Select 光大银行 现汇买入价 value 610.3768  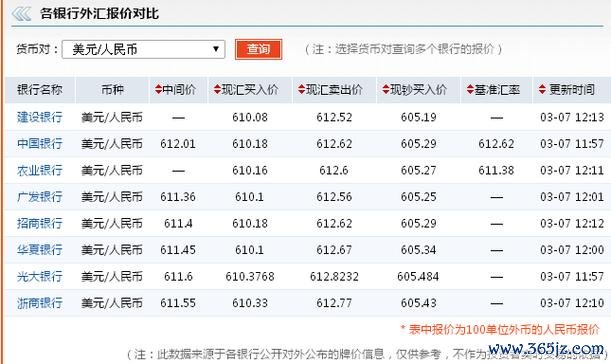click(250, 277)
